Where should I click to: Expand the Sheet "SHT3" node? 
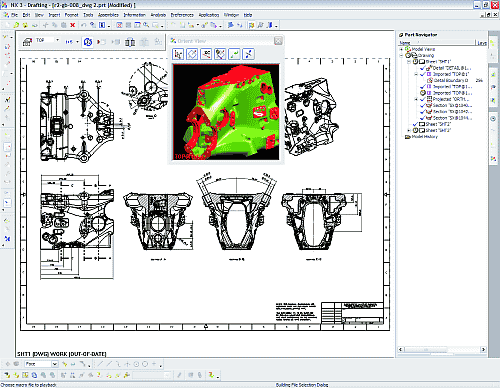409,130
